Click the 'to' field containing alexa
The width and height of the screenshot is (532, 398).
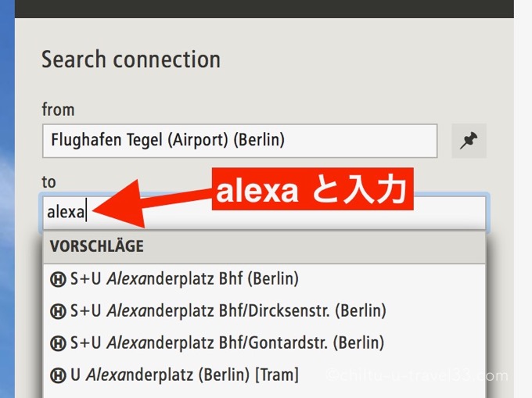[x=264, y=213]
